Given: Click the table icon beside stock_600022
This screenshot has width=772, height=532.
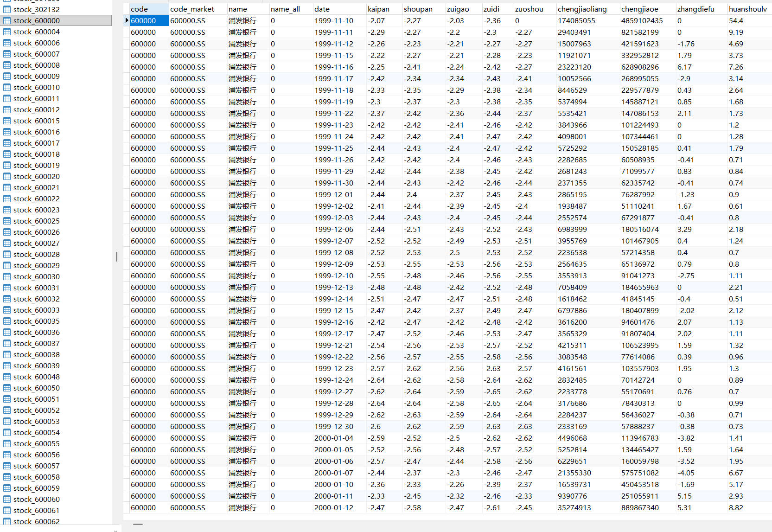Looking at the screenshot, I should 7,199.
